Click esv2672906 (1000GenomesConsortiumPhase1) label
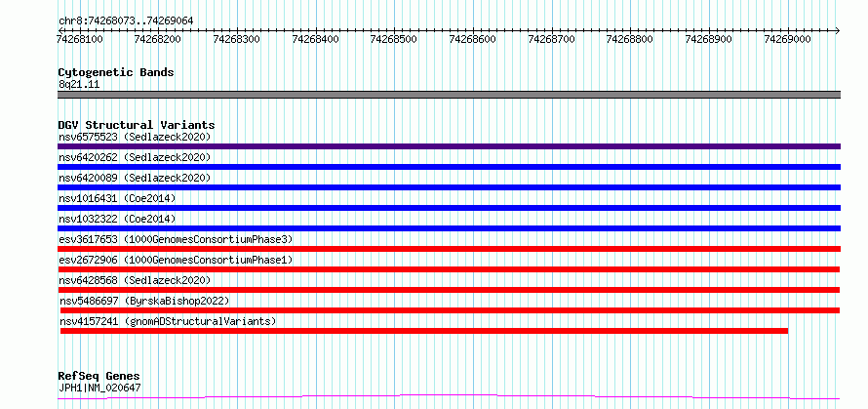Viewport: 868px width, 409px height. [176, 260]
